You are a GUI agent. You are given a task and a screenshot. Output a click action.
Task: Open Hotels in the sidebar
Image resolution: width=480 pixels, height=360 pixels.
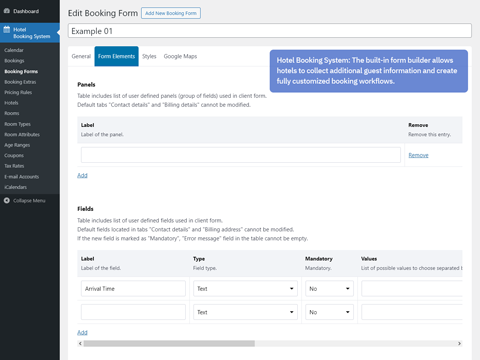point(11,103)
